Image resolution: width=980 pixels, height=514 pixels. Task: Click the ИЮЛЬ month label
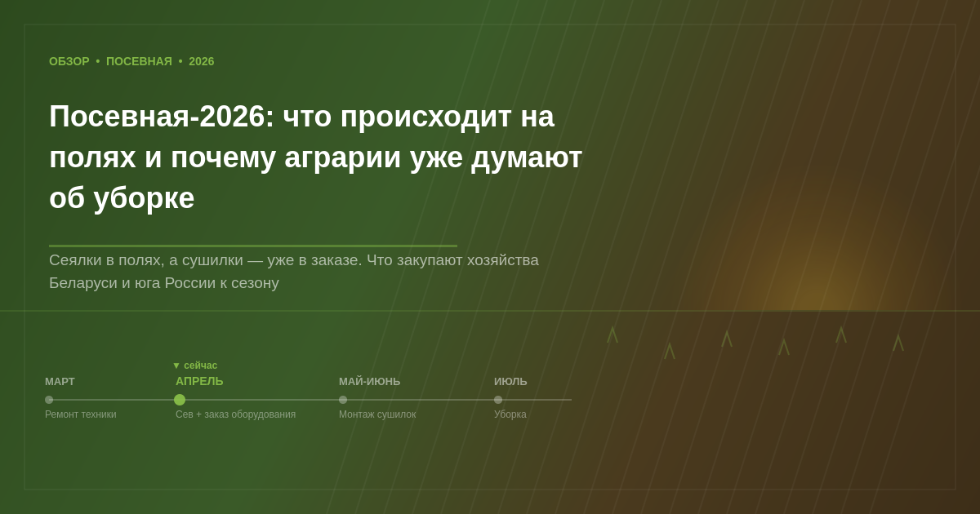pos(510,381)
